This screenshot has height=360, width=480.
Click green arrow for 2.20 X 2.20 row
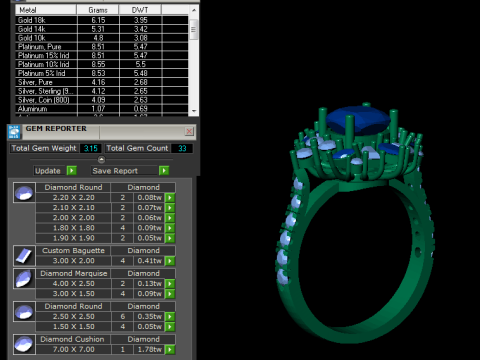click(x=170, y=198)
